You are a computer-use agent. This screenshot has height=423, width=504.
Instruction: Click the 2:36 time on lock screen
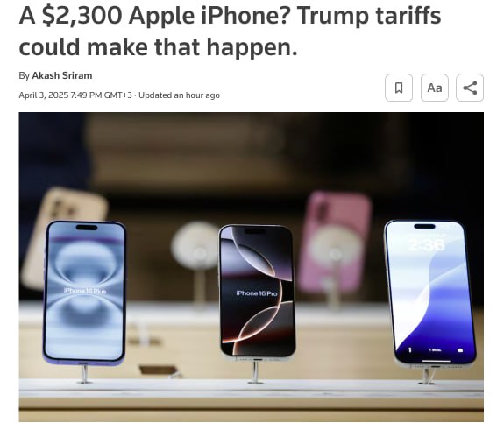pyautogui.click(x=427, y=245)
